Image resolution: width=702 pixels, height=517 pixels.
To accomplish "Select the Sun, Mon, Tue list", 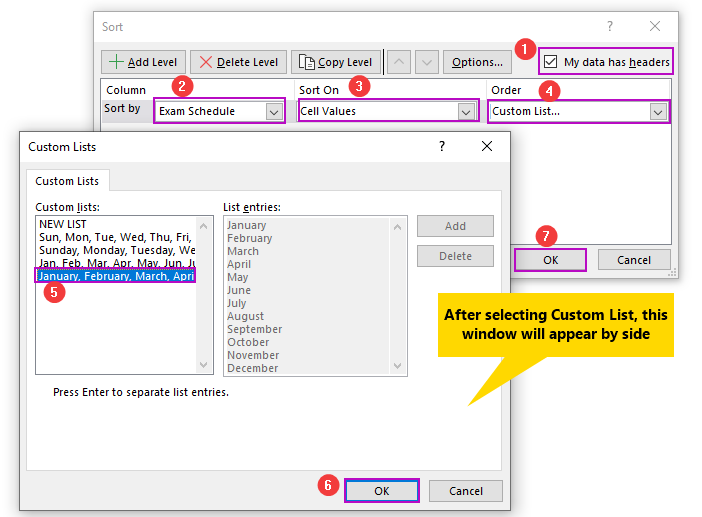I will point(116,237).
